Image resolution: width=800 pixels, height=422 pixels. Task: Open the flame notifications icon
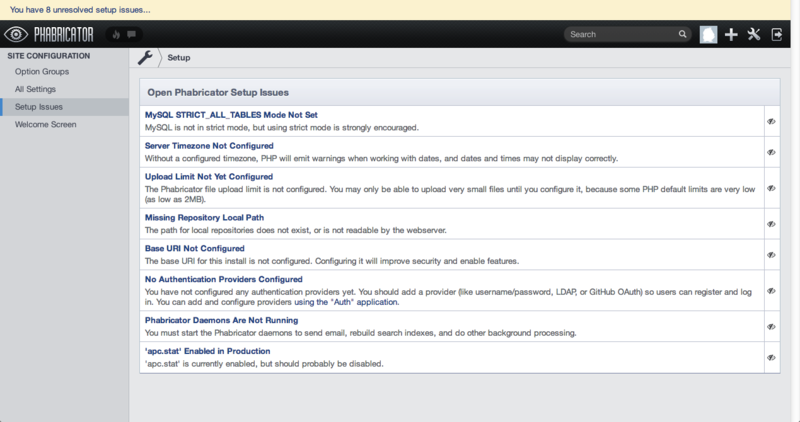115,34
